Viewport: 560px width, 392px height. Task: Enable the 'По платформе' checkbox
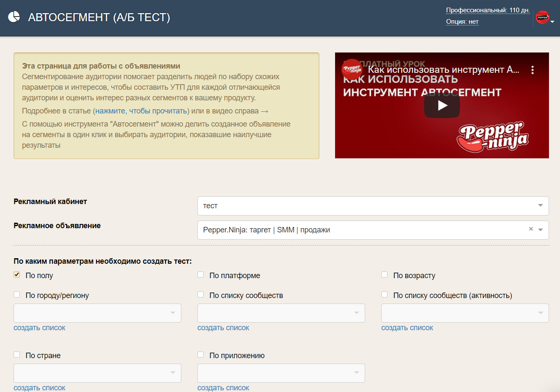(x=201, y=275)
